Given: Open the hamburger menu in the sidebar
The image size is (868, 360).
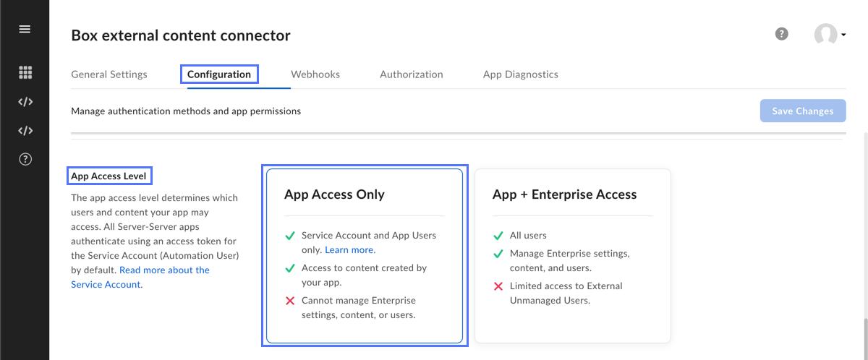Looking at the screenshot, I should pyautogui.click(x=25, y=29).
